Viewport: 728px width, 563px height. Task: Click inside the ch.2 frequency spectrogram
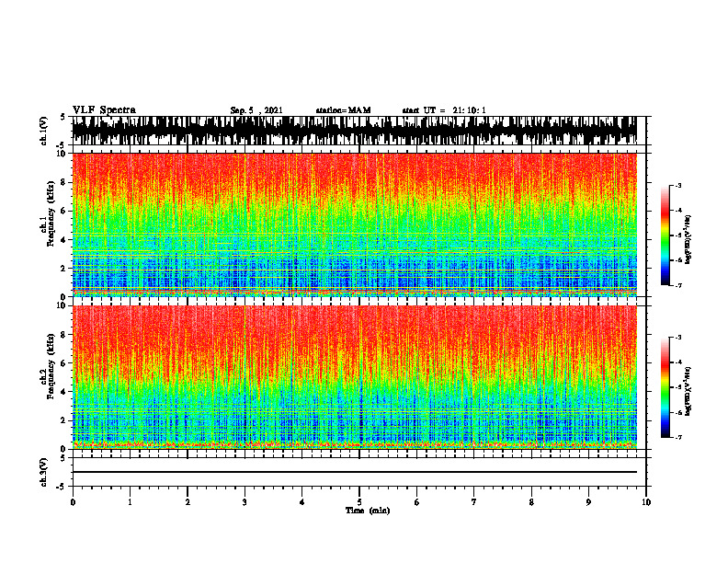[354, 377]
